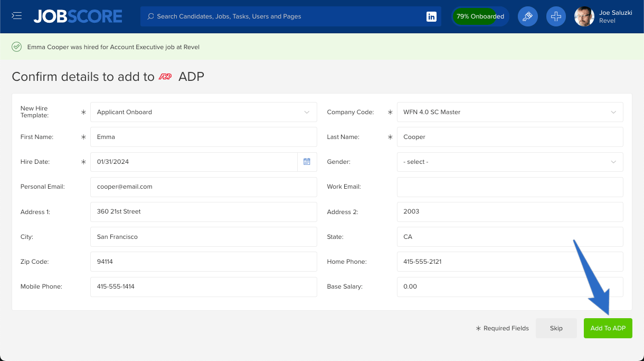644x361 pixels.
Task: Open the Hire Date calendar picker
Action: (x=307, y=162)
